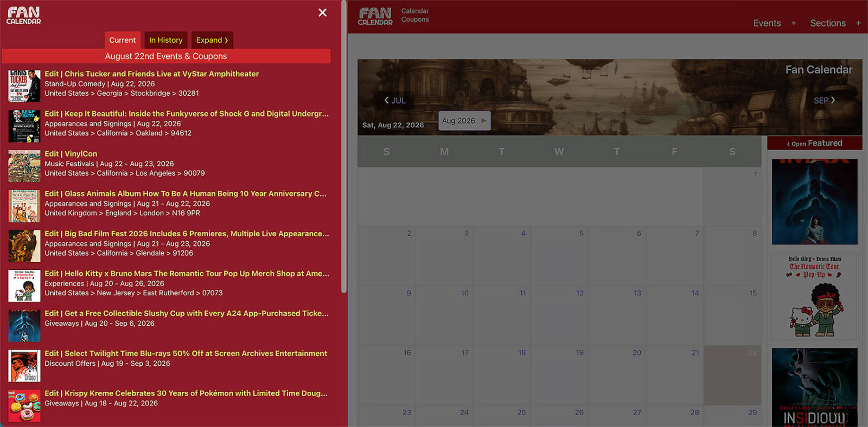Click the Fan Calendar logo in events panel
Image resolution: width=868 pixels, height=427 pixels.
[x=23, y=15]
